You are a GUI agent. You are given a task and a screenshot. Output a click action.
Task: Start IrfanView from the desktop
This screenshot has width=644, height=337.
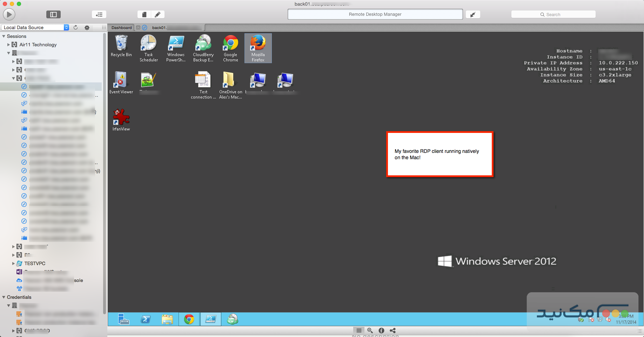(x=121, y=117)
